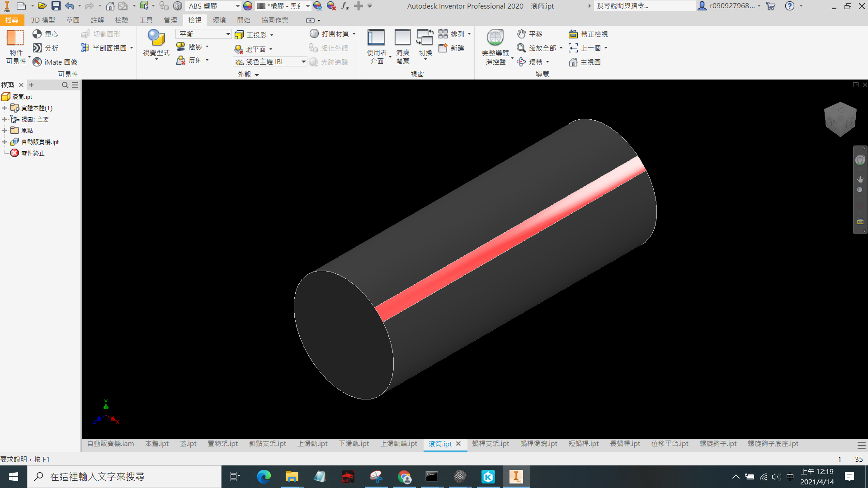Screen dimensions: 868x488
Task: Open the 淺色主題 IBL lighting dropdown
Action: pos(270,62)
